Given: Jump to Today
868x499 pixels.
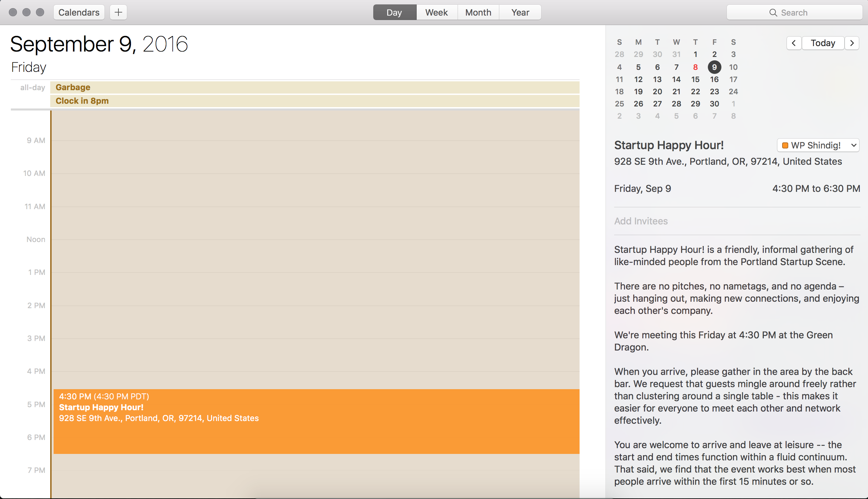Looking at the screenshot, I should [823, 43].
